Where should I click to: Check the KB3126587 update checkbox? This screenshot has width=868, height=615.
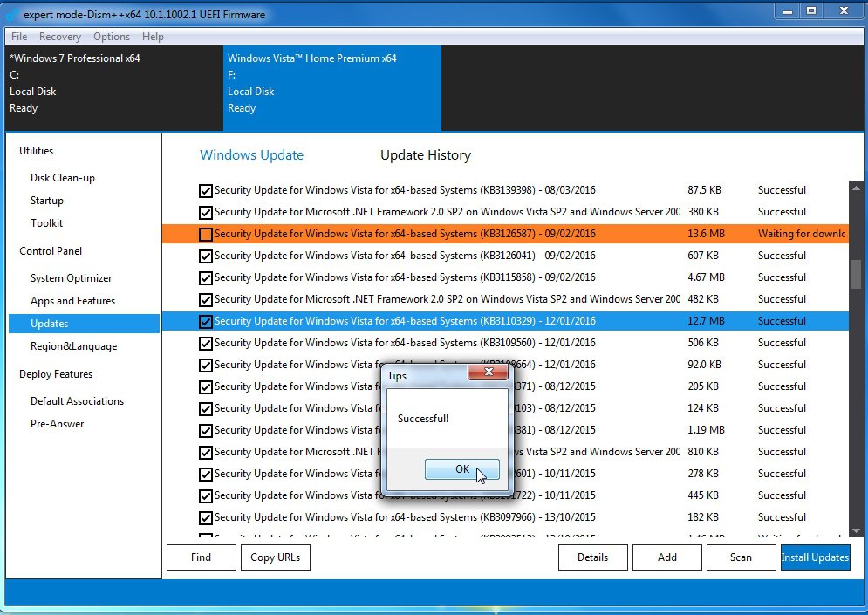pos(205,234)
